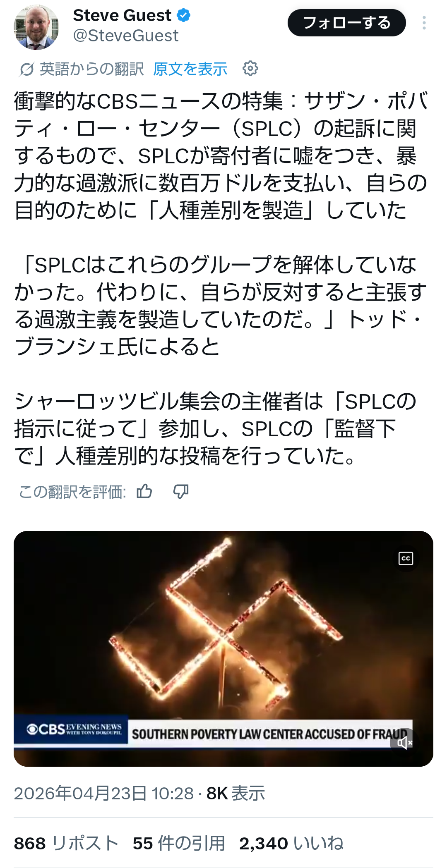Play the CBS Evening News video
The image size is (447, 868).
pyautogui.click(x=223, y=648)
